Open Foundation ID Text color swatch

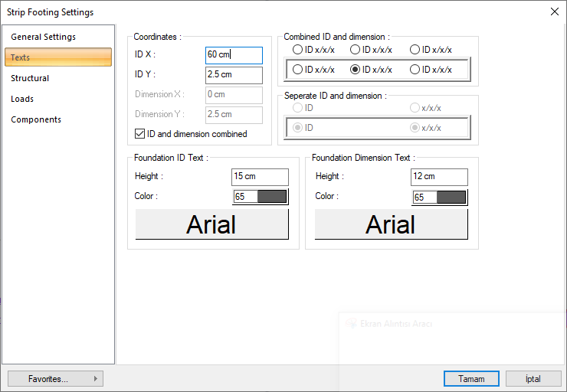[261, 197]
